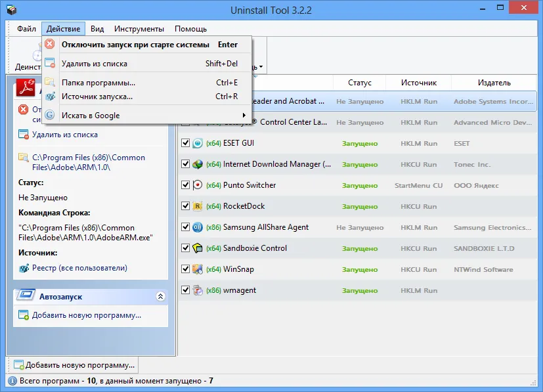Click the monitor icon in the Автозапуск header
This screenshot has height=392, width=543.
pyautogui.click(x=26, y=295)
